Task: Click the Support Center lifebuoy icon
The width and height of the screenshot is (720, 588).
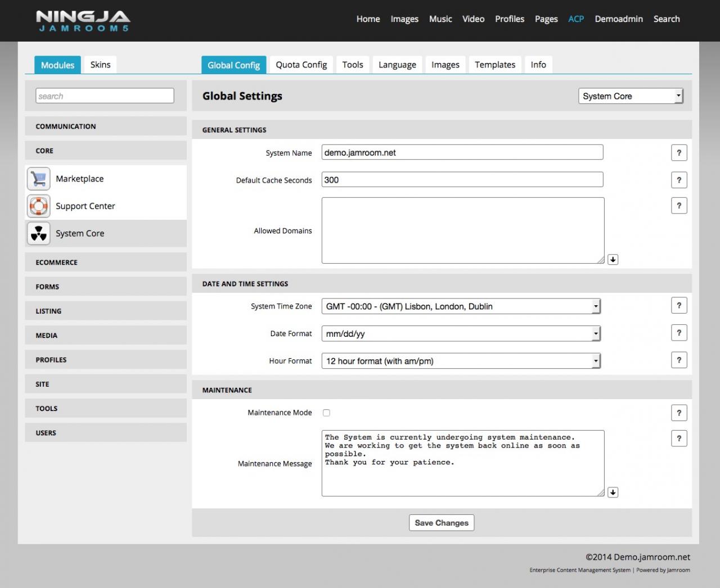Action: 38,206
